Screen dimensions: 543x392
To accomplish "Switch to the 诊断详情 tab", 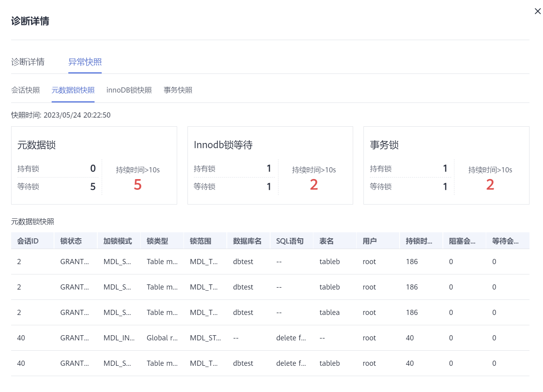I will point(28,62).
